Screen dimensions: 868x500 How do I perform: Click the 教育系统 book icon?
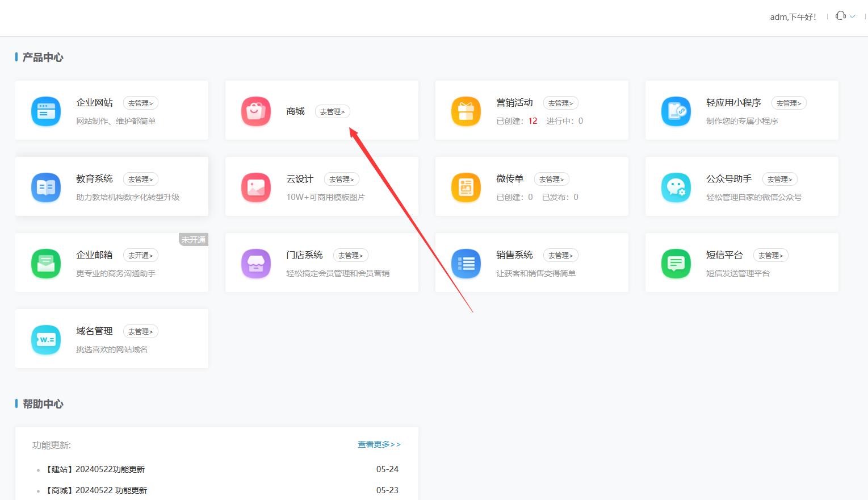45,188
